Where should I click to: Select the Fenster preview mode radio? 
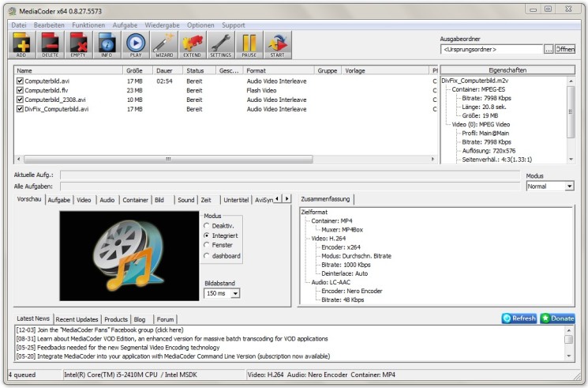tap(207, 245)
